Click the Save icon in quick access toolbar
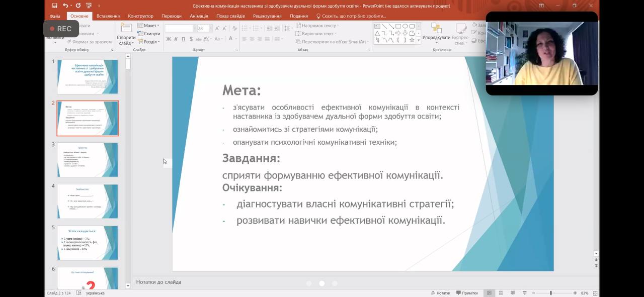This screenshot has width=644, height=297. click(x=54, y=6)
